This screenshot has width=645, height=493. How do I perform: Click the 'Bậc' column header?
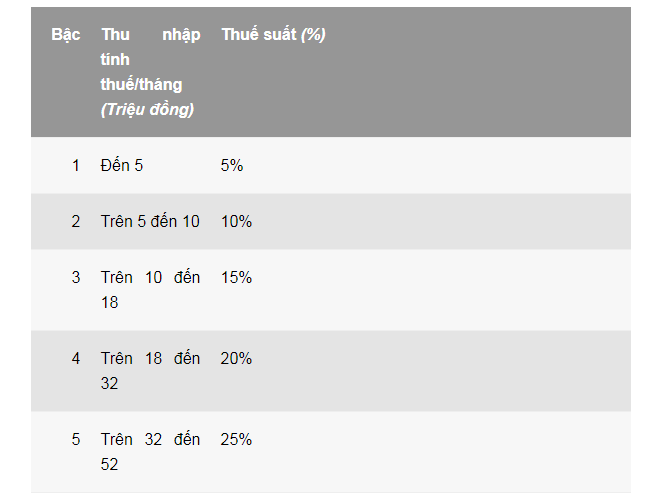66,35
